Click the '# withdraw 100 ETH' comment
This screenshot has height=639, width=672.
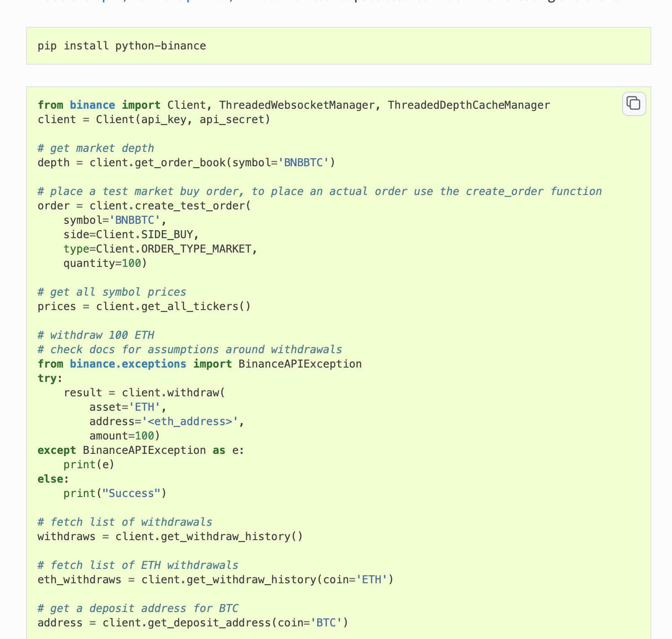click(96, 335)
